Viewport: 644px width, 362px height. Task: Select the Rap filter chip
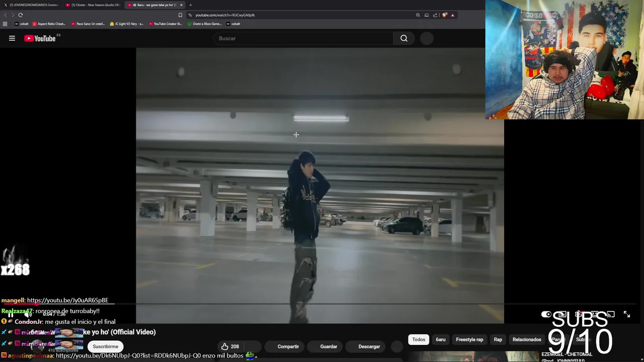pos(498,339)
